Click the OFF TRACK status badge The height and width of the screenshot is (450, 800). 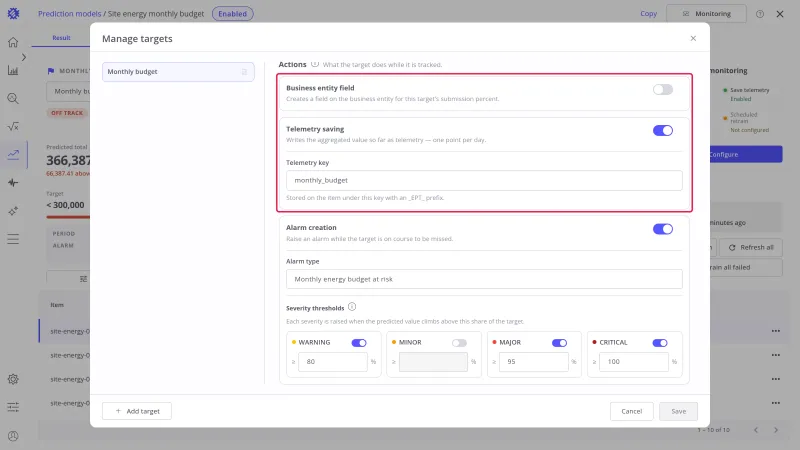[x=67, y=113]
